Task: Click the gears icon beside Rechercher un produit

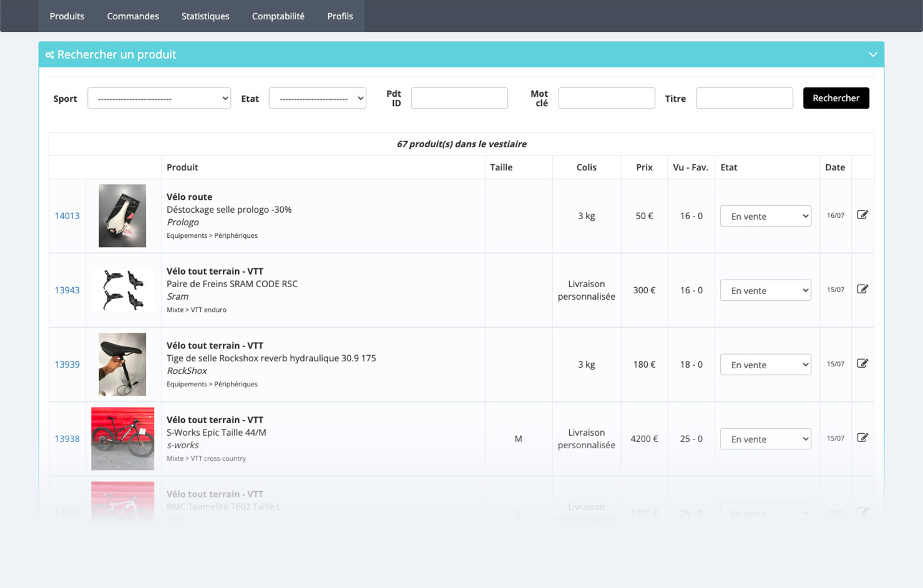Action: tap(50, 55)
